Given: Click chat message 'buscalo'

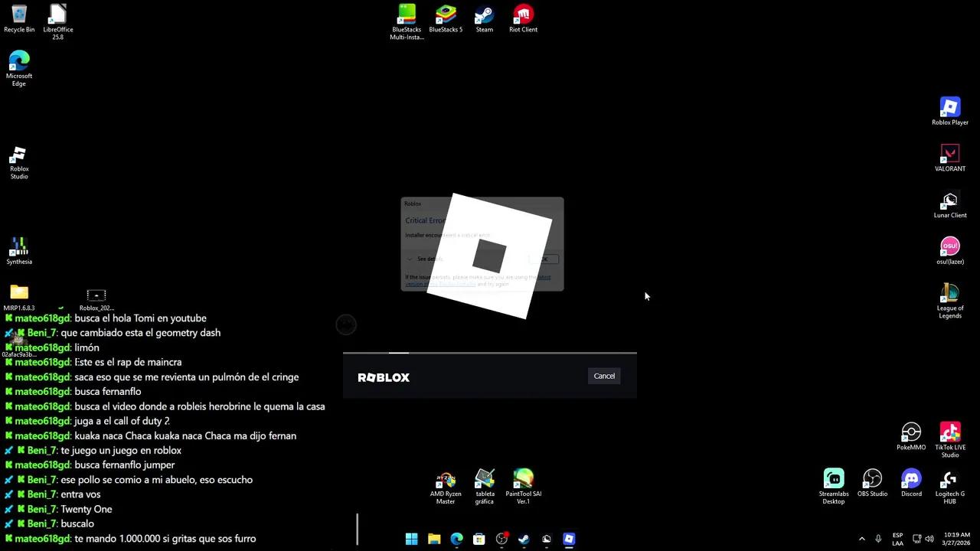Looking at the screenshot, I should coord(77,524).
